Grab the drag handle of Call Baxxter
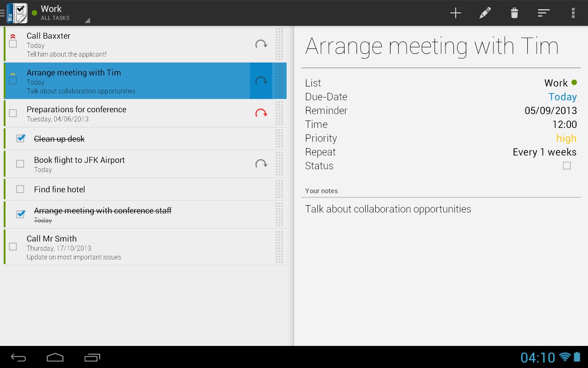Image resolution: width=588 pixels, height=368 pixels. 279,44
